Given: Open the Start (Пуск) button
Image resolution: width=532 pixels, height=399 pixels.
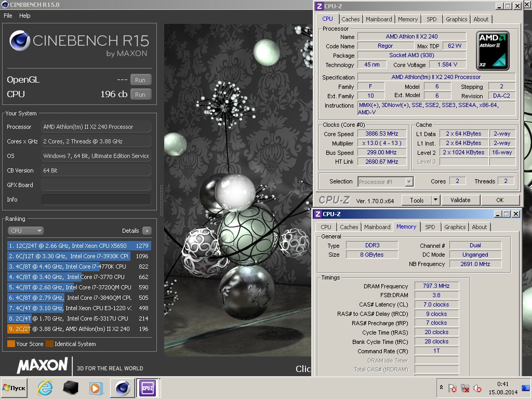Looking at the screenshot, I should coord(14,388).
